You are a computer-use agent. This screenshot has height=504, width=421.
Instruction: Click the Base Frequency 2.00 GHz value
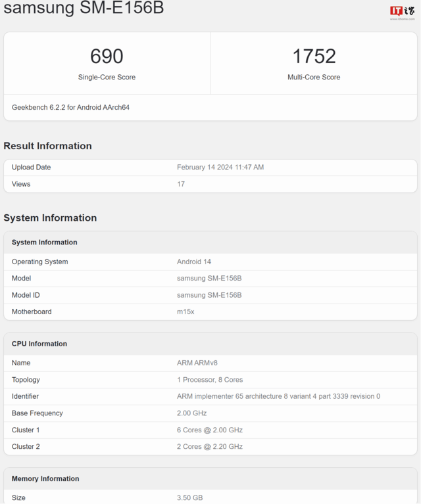pyautogui.click(x=191, y=413)
